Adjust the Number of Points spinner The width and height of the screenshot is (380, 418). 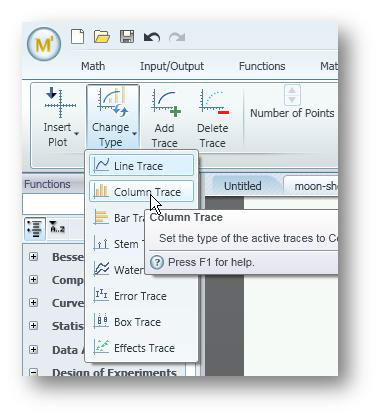point(292,95)
